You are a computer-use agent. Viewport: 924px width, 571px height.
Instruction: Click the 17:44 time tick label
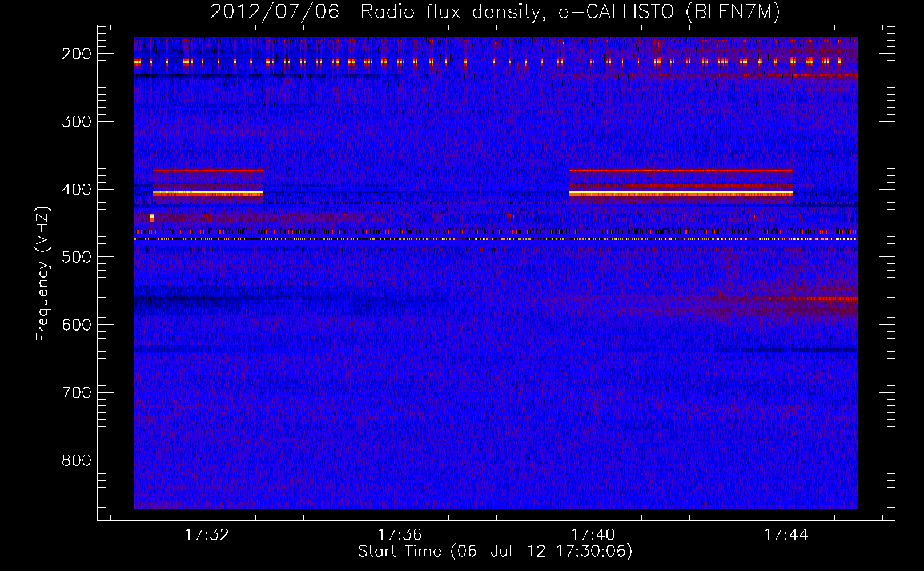pyautogui.click(x=786, y=534)
